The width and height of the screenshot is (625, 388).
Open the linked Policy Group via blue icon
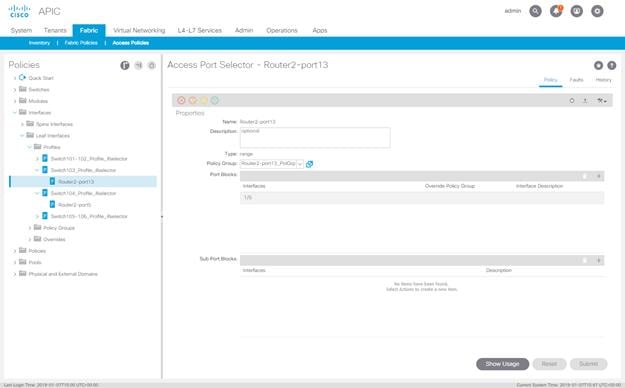click(x=309, y=164)
